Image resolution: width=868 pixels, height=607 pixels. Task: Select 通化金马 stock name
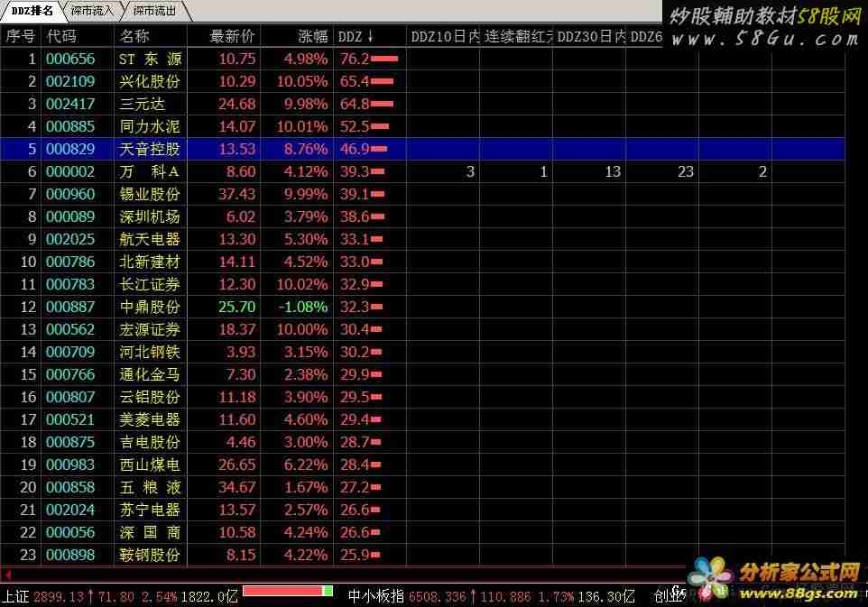pyautogui.click(x=150, y=374)
